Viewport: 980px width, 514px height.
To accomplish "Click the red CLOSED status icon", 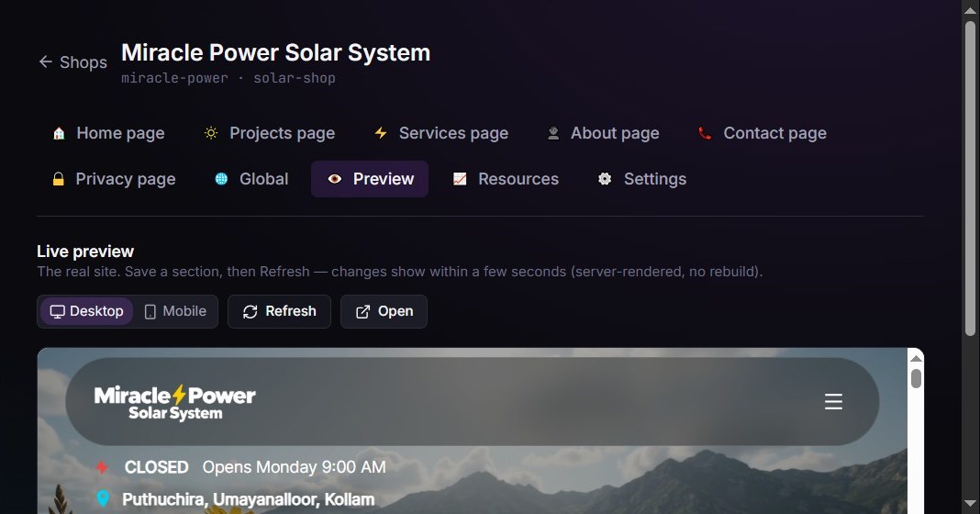I will [x=102, y=467].
